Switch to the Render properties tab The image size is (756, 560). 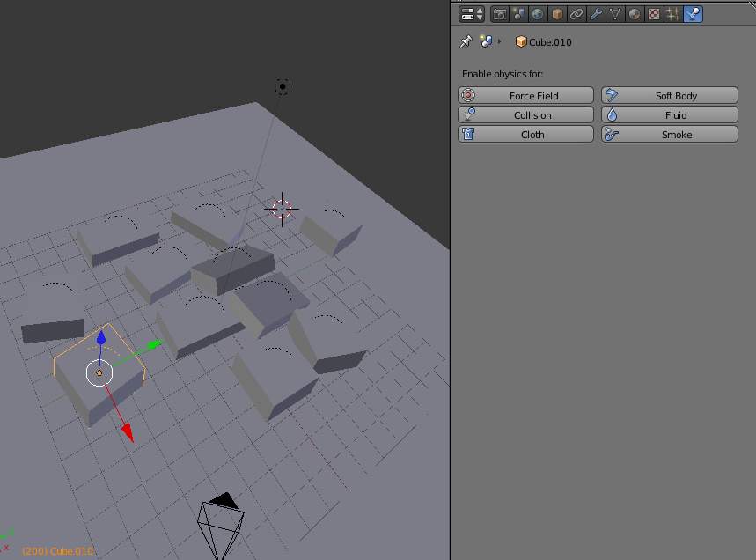(500, 14)
